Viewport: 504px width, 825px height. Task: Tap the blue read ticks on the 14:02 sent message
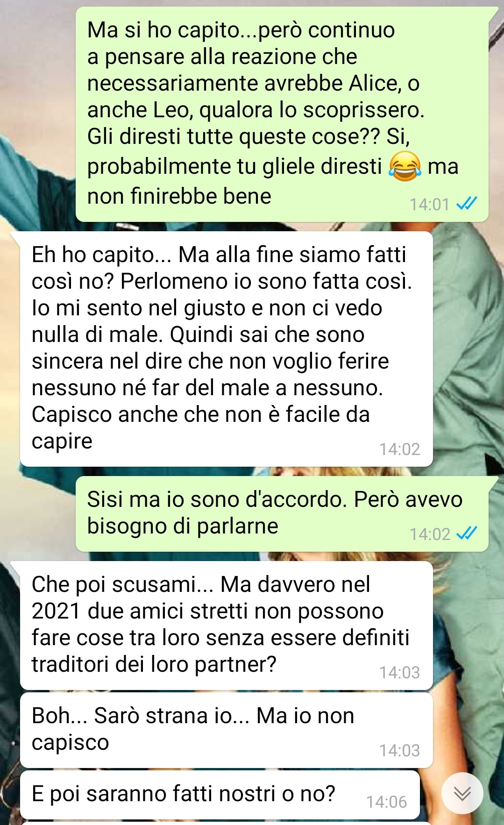(466, 533)
